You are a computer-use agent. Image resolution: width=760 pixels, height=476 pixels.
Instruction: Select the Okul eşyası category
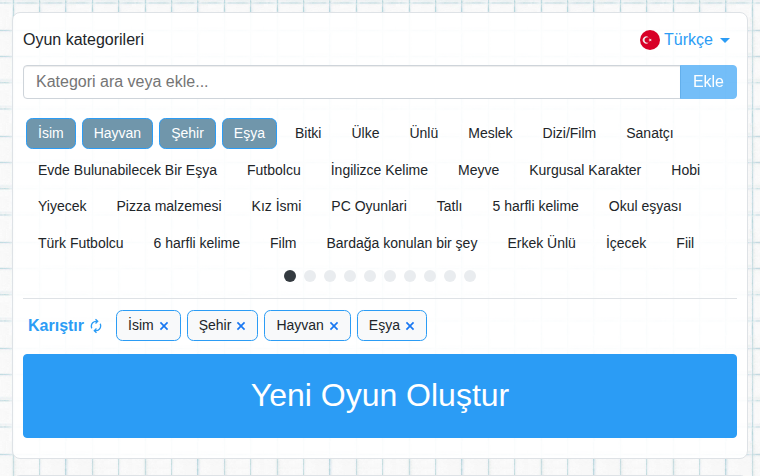(x=645, y=206)
